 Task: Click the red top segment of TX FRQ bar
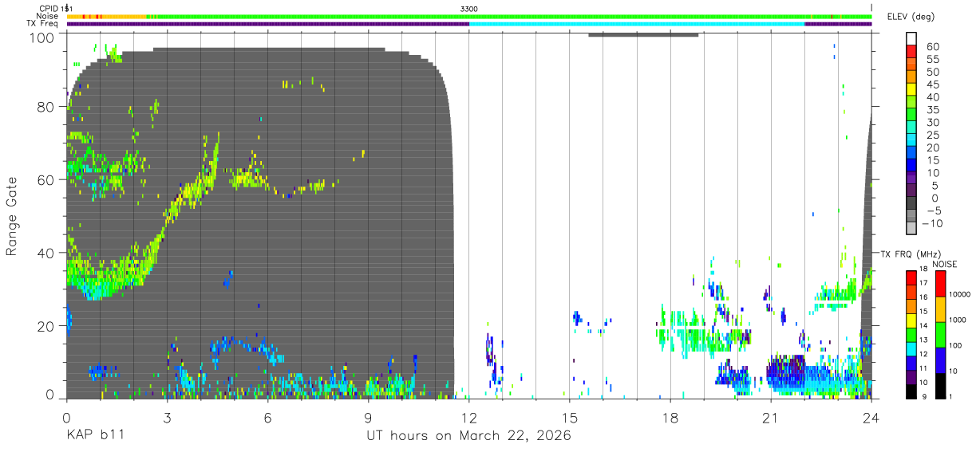(911, 277)
